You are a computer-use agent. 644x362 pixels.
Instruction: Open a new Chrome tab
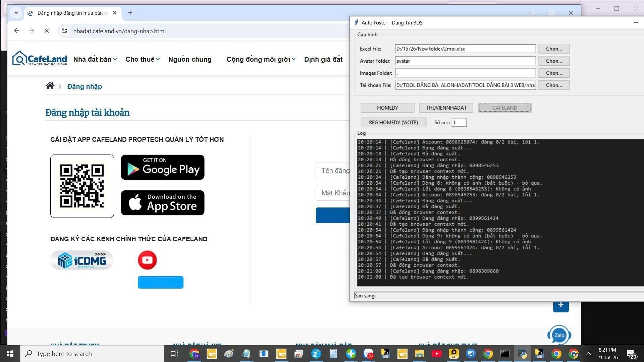point(130,13)
